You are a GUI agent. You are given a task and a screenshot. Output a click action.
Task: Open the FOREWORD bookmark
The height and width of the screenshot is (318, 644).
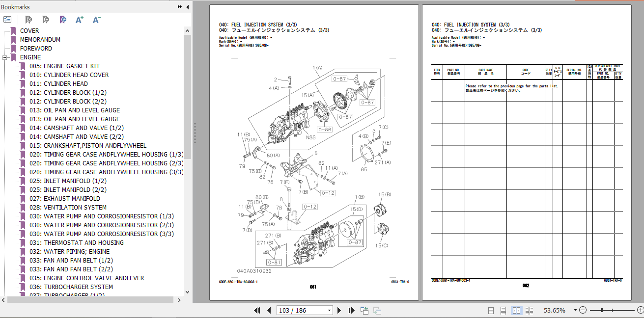coord(36,49)
